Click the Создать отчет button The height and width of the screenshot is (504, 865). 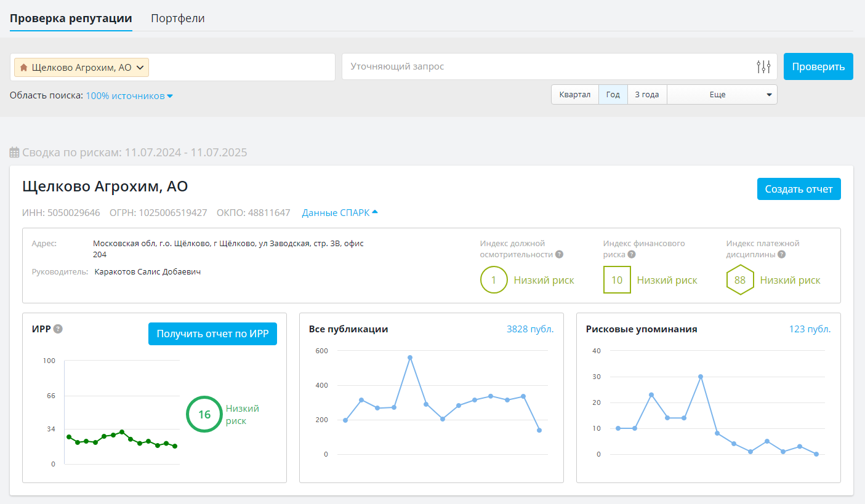coord(799,189)
